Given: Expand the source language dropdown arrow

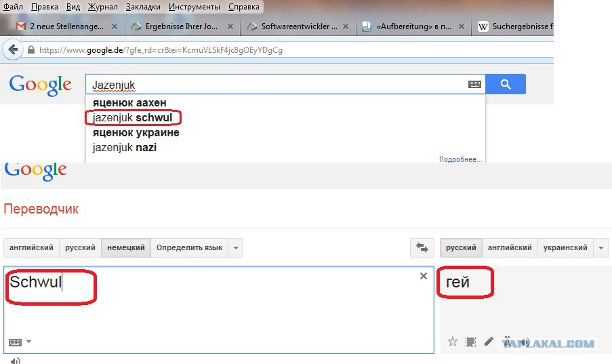Looking at the screenshot, I should (236, 248).
